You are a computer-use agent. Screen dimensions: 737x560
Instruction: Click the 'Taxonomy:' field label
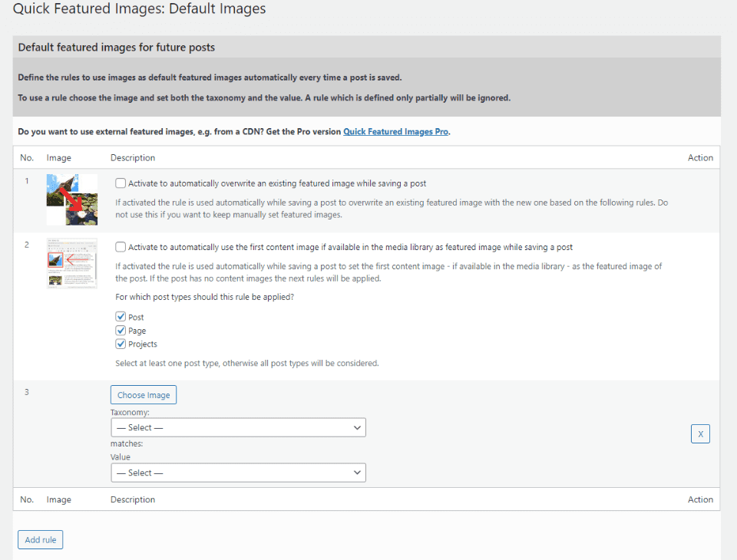[x=130, y=412]
